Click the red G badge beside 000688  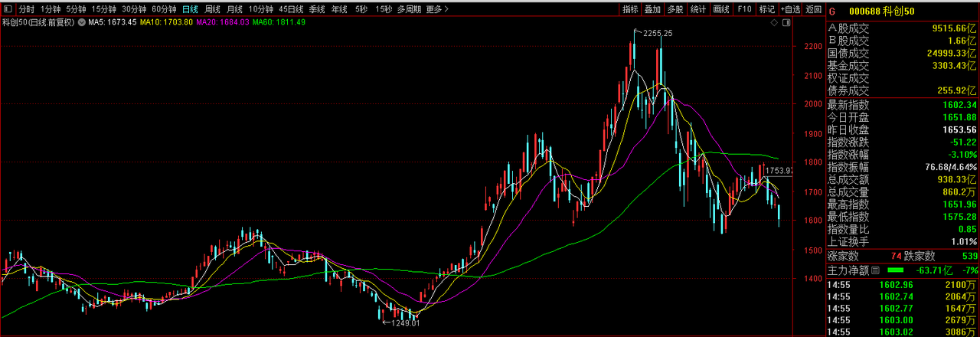[x=832, y=11]
